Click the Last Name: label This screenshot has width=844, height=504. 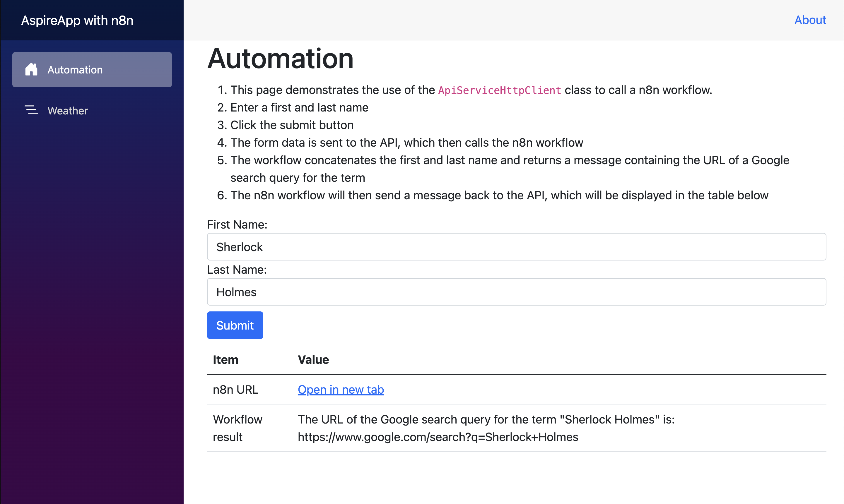point(237,270)
